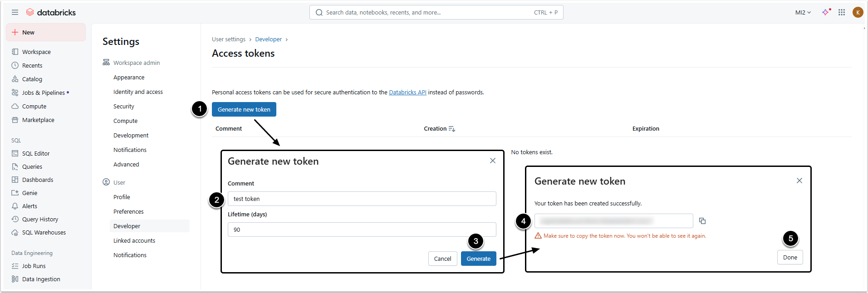Go to Genie in sidebar
This screenshot has height=293, width=868.
coord(29,193)
